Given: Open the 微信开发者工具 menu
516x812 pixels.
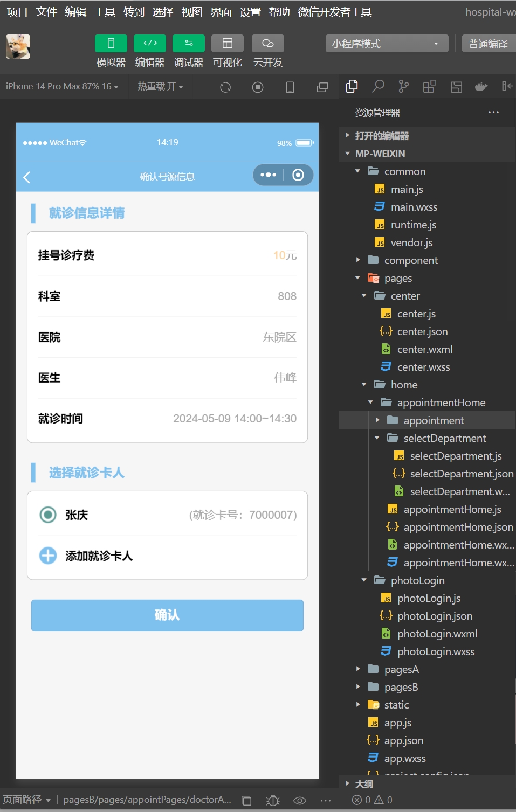Looking at the screenshot, I should (334, 12).
